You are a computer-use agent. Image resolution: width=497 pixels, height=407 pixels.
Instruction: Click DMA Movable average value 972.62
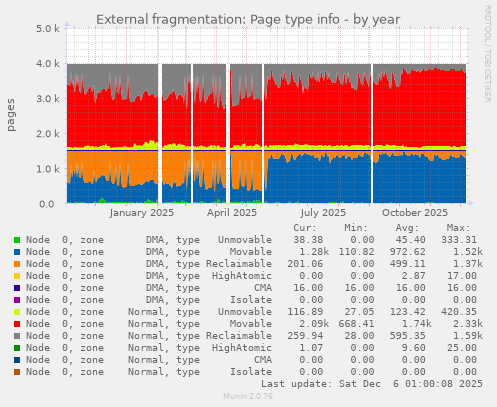pyautogui.click(x=408, y=252)
